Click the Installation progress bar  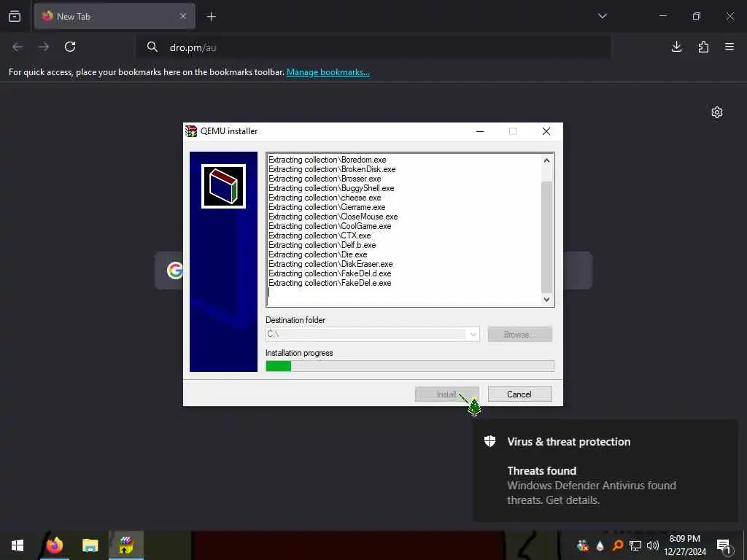[410, 366]
